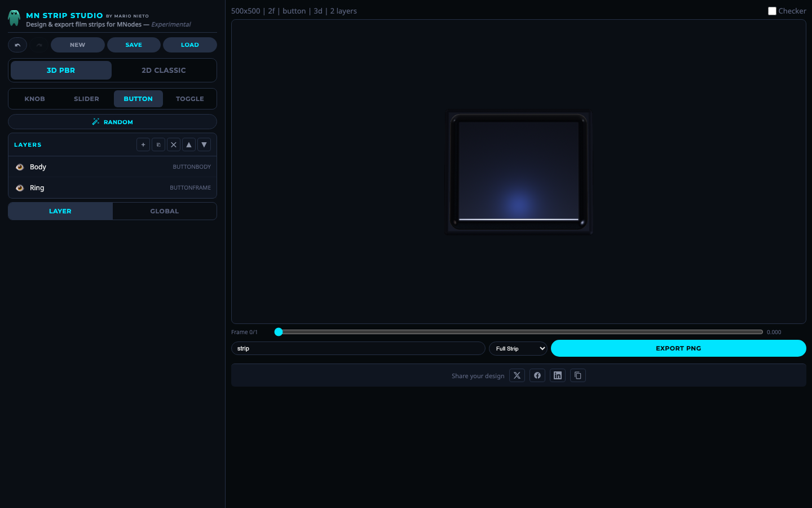Share design on Facebook
812x508 pixels.
537,375
